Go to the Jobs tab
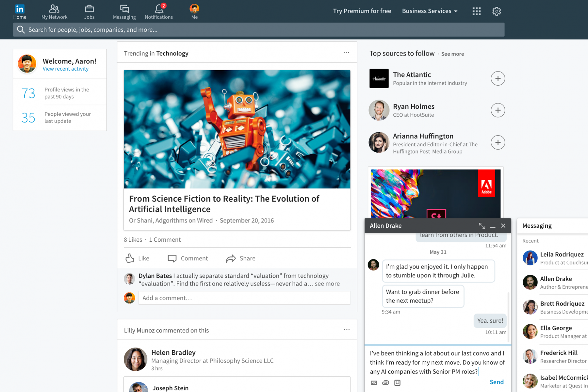Screen dimensions: 588x392 (89, 12)
